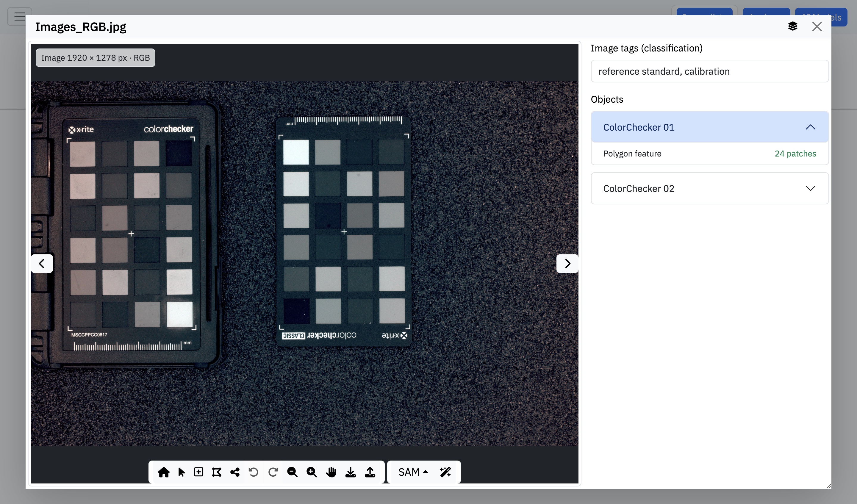Go to the next image
Viewport: 857px width, 504px height.
click(567, 264)
